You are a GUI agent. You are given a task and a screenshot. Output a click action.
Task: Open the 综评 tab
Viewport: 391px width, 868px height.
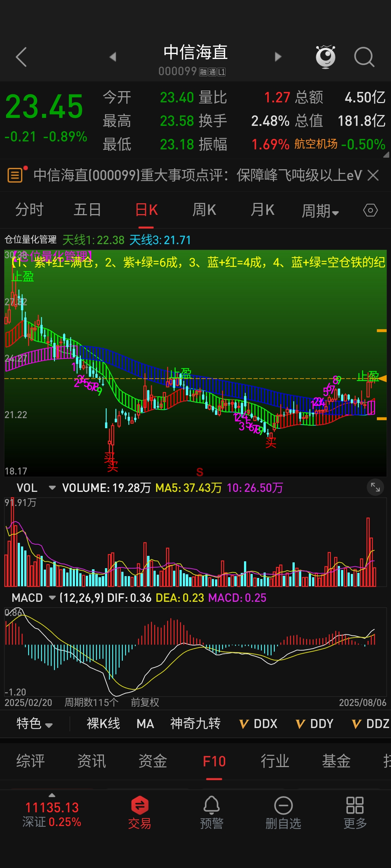(30, 761)
